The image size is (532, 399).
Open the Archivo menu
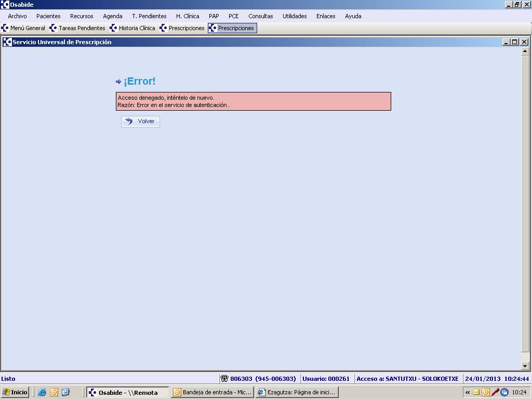[x=17, y=16]
